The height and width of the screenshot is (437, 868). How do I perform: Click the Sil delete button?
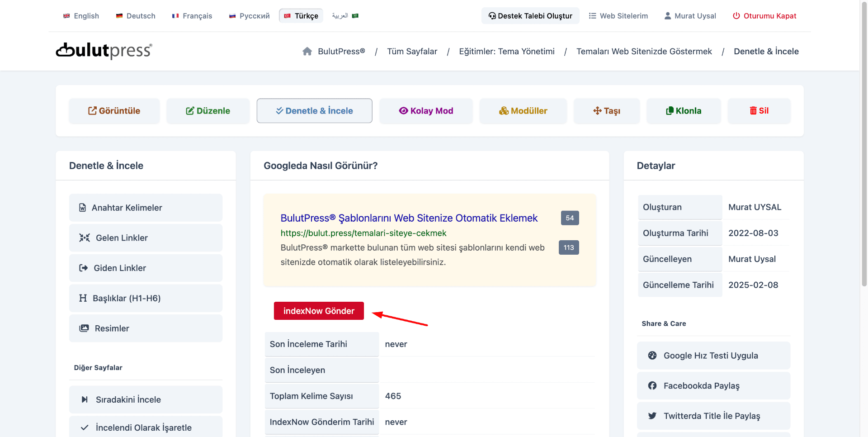pos(759,111)
